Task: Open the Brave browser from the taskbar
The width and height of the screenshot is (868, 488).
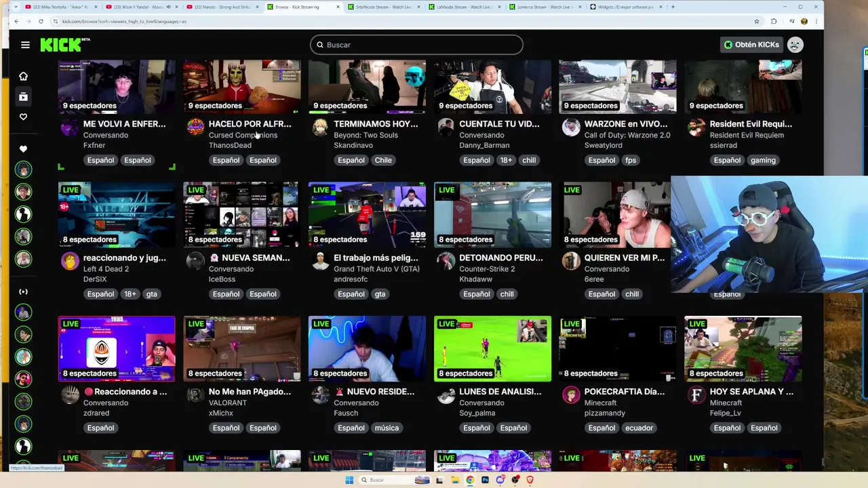Action: pos(530,480)
